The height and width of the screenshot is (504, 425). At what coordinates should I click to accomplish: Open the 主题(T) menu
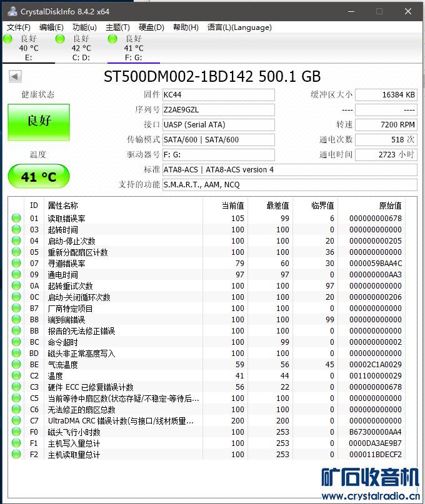pos(117,27)
